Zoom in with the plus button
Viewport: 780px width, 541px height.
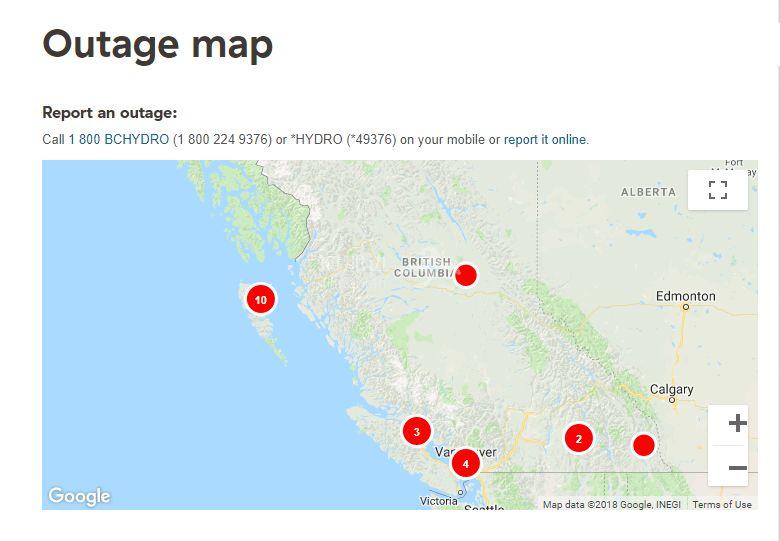pyautogui.click(x=737, y=424)
